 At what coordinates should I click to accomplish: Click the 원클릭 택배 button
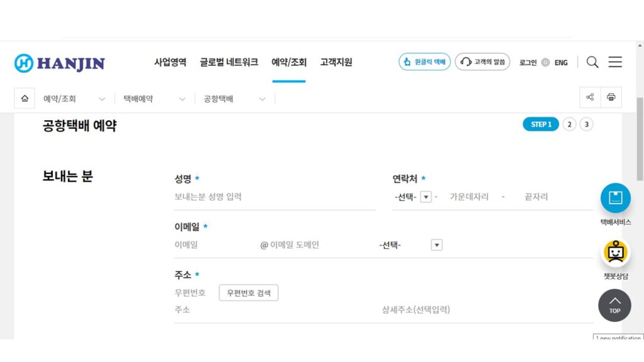pos(425,62)
